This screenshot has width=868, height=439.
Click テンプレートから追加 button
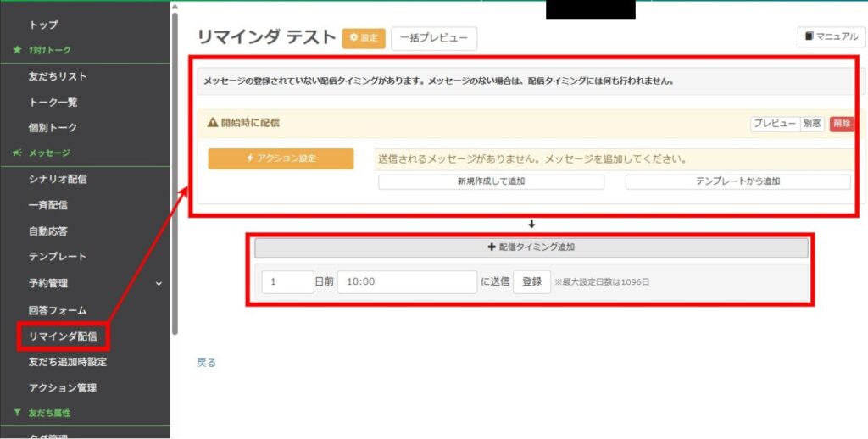click(x=737, y=181)
